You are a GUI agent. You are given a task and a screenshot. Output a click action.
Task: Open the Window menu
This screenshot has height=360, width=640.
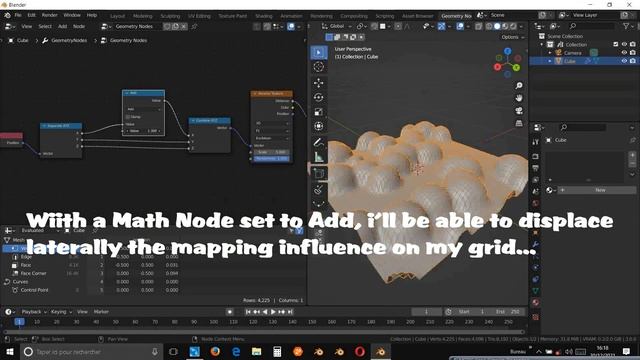(x=72, y=15)
